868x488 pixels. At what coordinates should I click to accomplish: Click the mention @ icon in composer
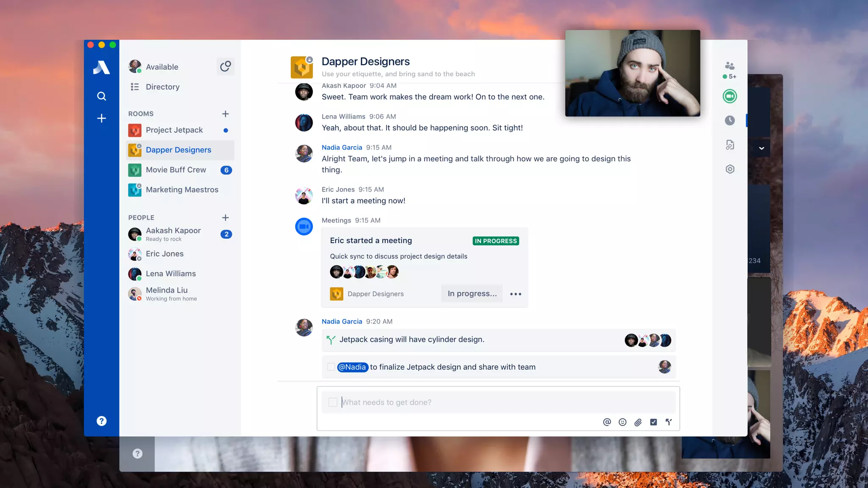tap(607, 422)
